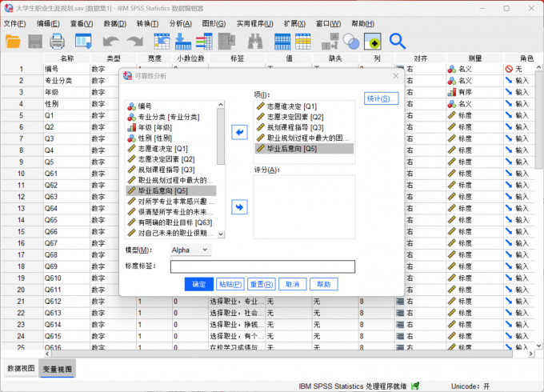Click the Undo arrow in toolbar
The width and height of the screenshot is (544, 392).
click(111, 42)
